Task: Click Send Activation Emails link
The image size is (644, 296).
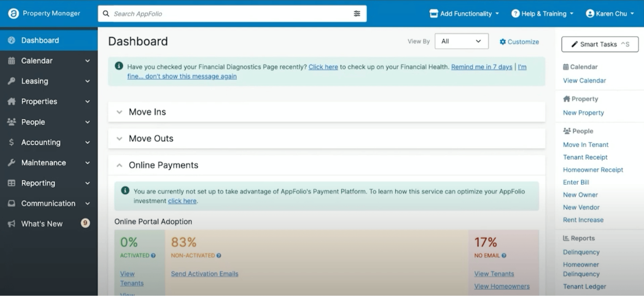Action: [x=204, y=274]
